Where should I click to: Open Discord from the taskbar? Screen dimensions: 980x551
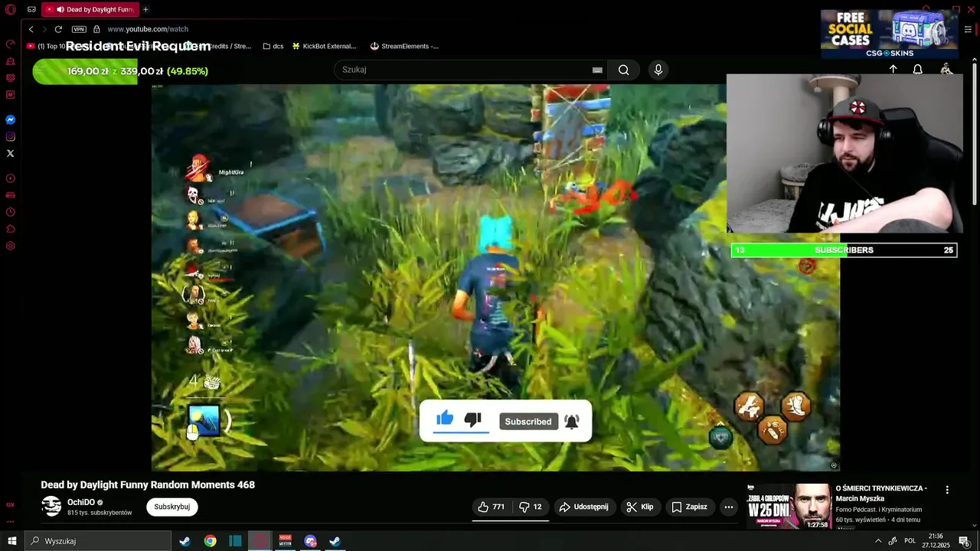tap(310, 541)
